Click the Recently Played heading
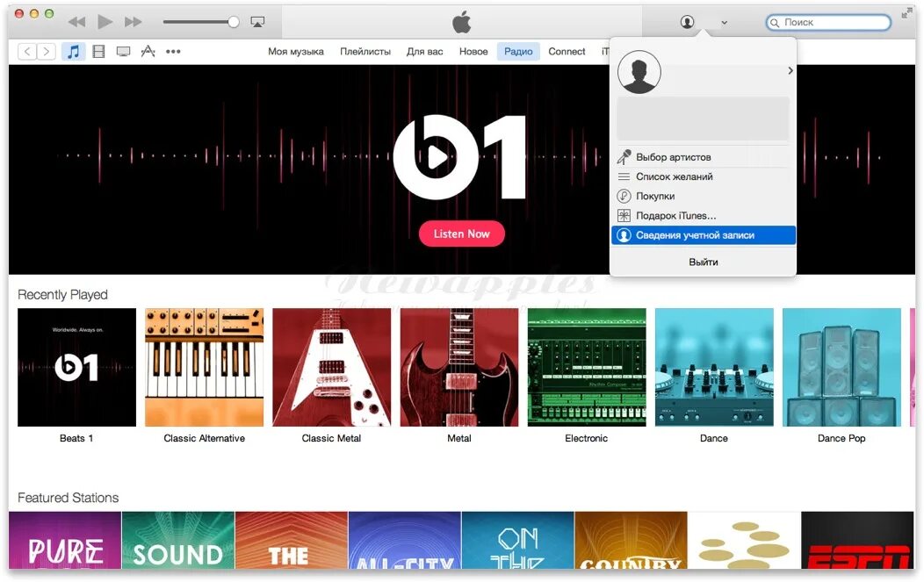924x582 pixels. pyautogui.click(x=62, y=295)
